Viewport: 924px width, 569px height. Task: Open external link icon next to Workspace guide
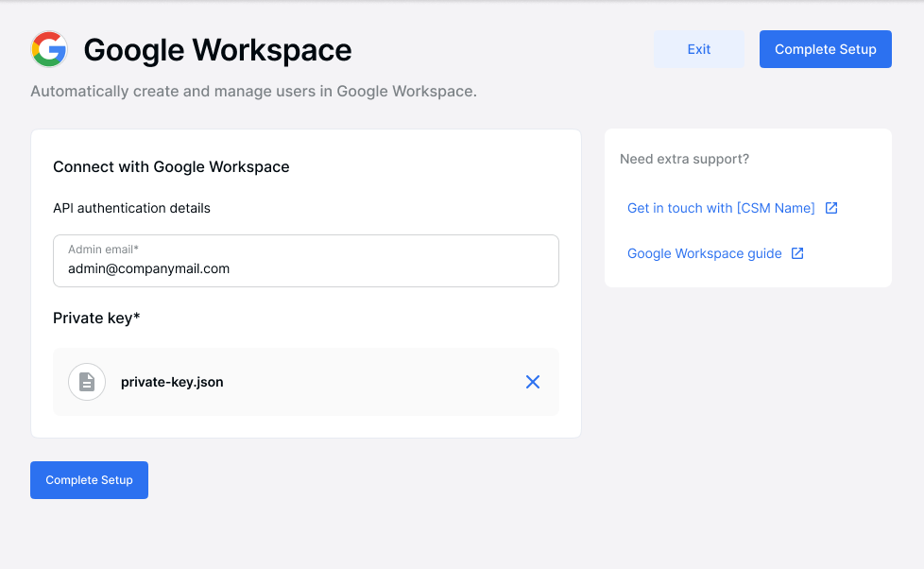(x=797, y=253)
